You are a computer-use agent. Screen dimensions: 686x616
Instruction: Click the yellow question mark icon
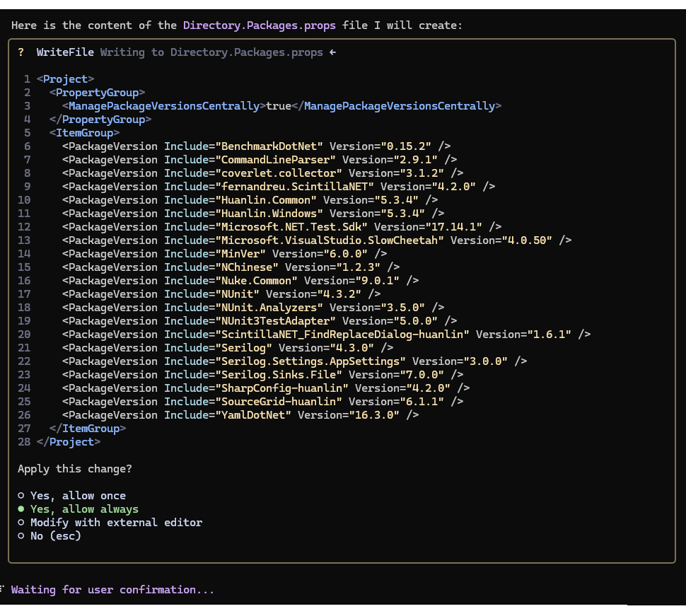[x=21, y=52]
